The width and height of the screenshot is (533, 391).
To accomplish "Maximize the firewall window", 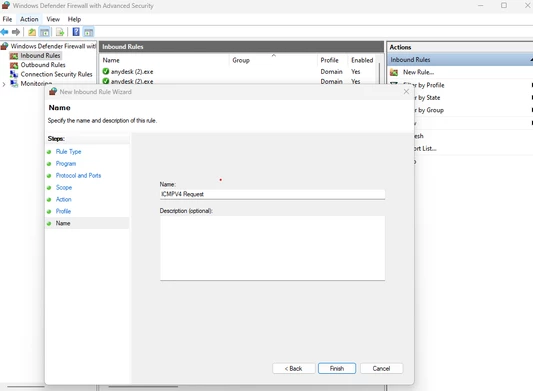I will [x=504, y=5].
